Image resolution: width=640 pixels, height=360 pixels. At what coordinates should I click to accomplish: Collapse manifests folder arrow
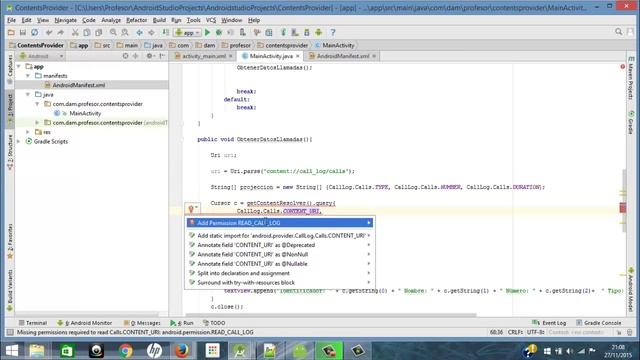(x=28, y=76)
